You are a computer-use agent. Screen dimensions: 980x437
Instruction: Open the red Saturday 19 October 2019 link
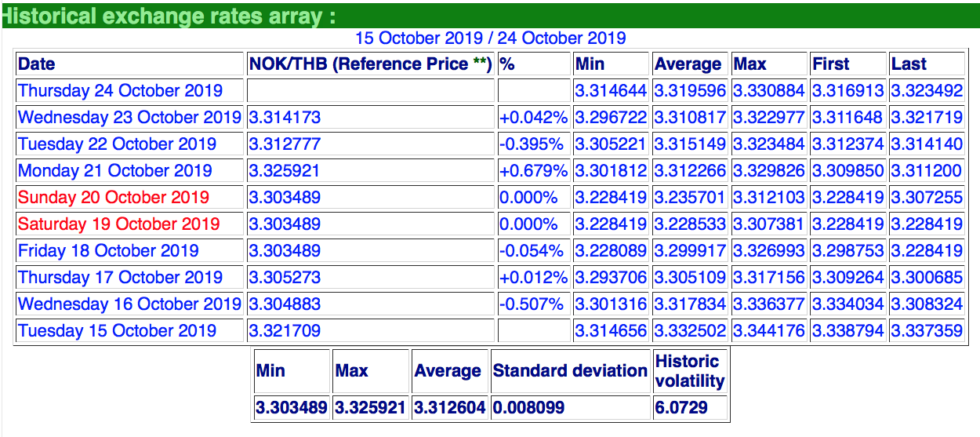(118, 224)
